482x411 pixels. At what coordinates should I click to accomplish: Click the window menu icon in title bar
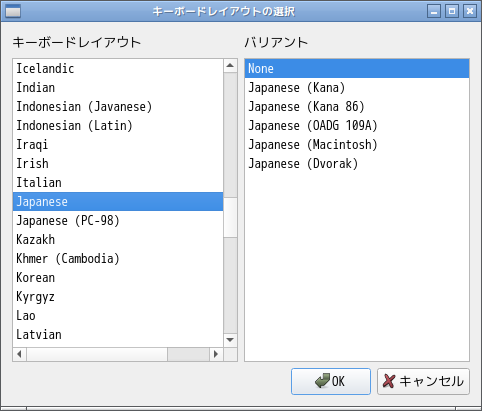(x=13, y=11)
